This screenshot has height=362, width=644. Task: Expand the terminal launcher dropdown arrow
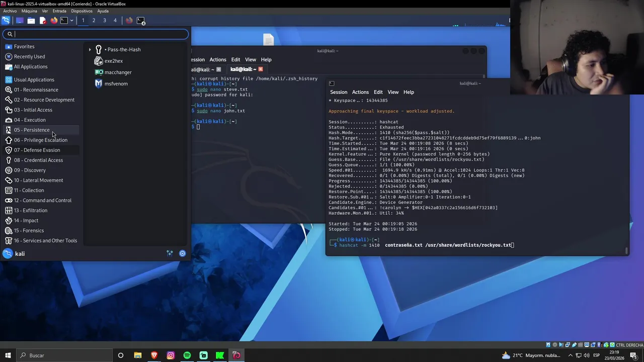click(x=71, y=21)
